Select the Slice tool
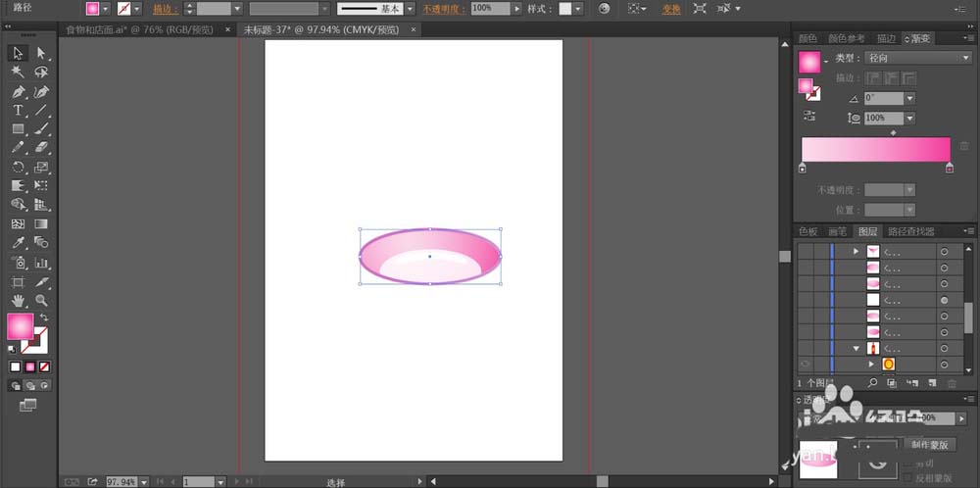The width and height of the screenshot is (980, 488). pos(41,282)
